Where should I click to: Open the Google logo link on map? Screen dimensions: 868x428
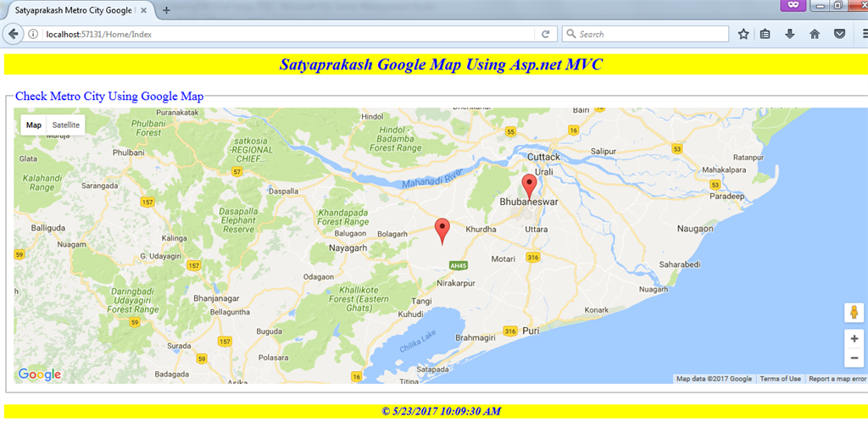(x=39, y=375)
